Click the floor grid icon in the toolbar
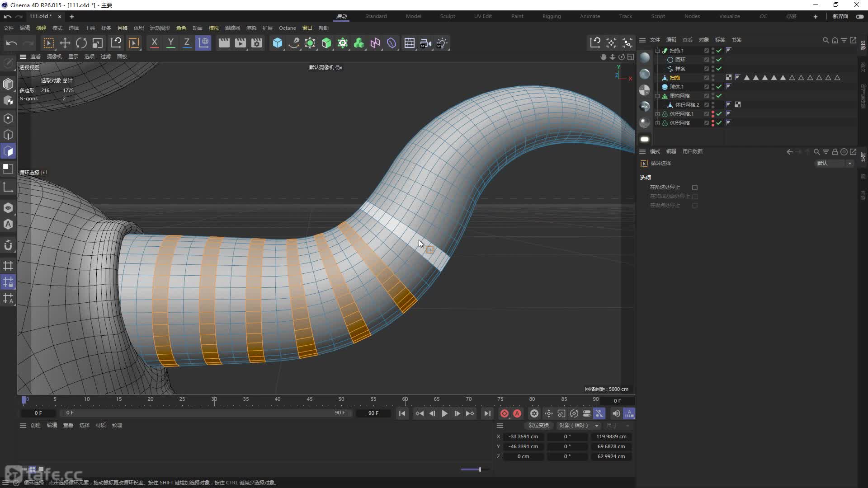This screenshot has width=868, height=488. 410,43
